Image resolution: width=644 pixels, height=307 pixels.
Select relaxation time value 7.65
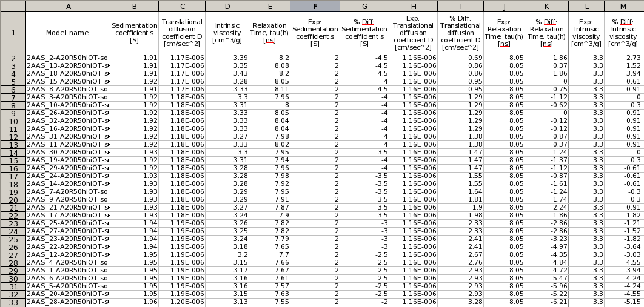269,246
